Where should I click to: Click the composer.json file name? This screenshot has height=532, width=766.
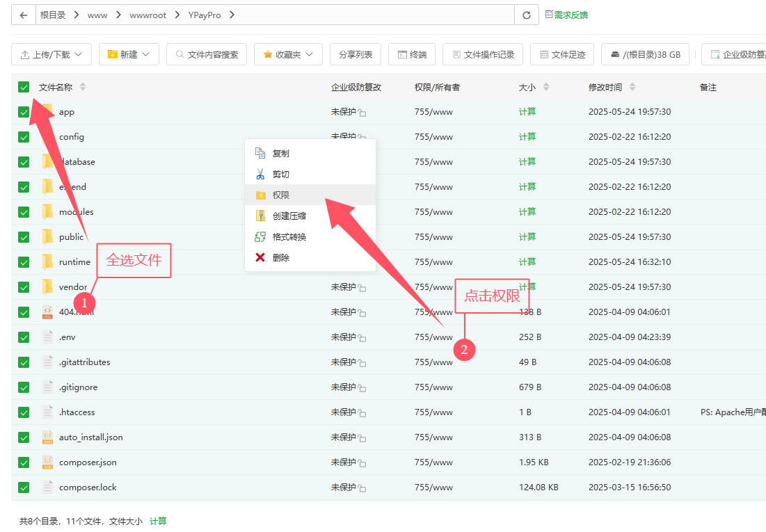point(88,462)
